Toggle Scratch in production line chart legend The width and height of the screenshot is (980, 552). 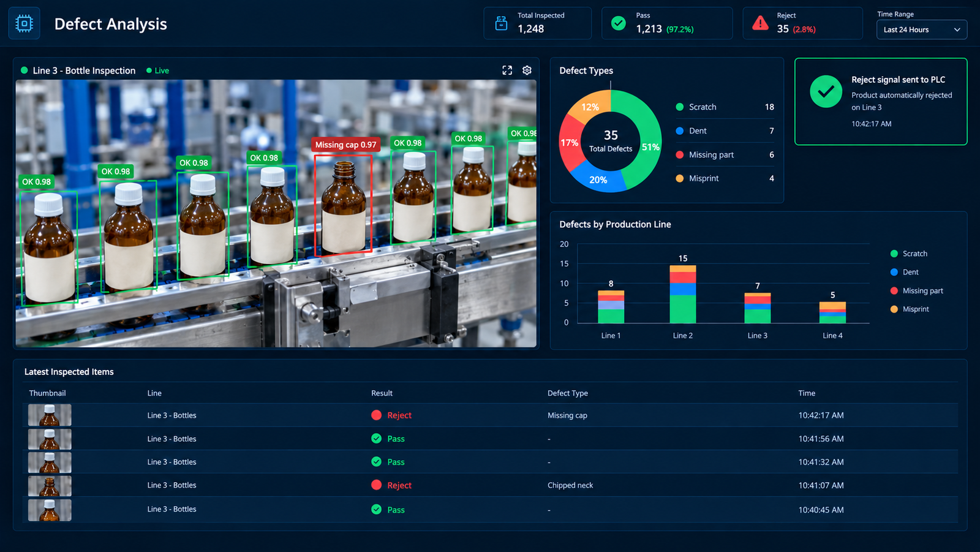click(910, 254)
